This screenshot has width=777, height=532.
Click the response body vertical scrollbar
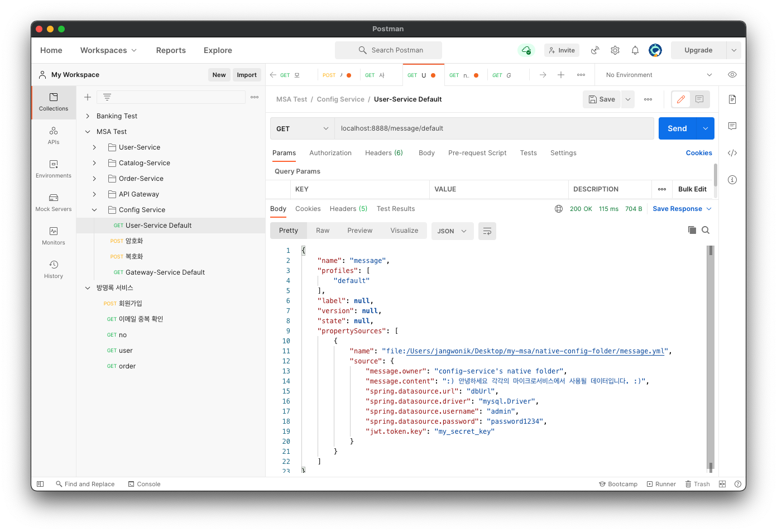click(711, 359)
